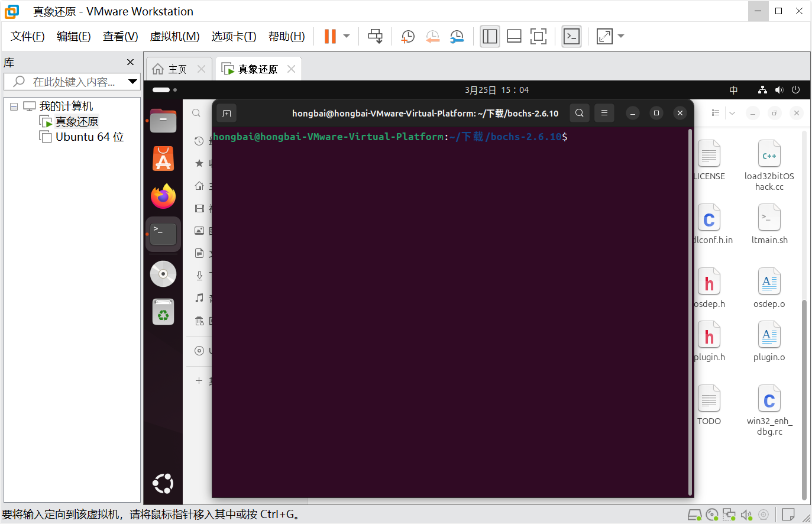812x524 pixels.
Task: Open Music in the Files sidebar
Action: point(199,298)
